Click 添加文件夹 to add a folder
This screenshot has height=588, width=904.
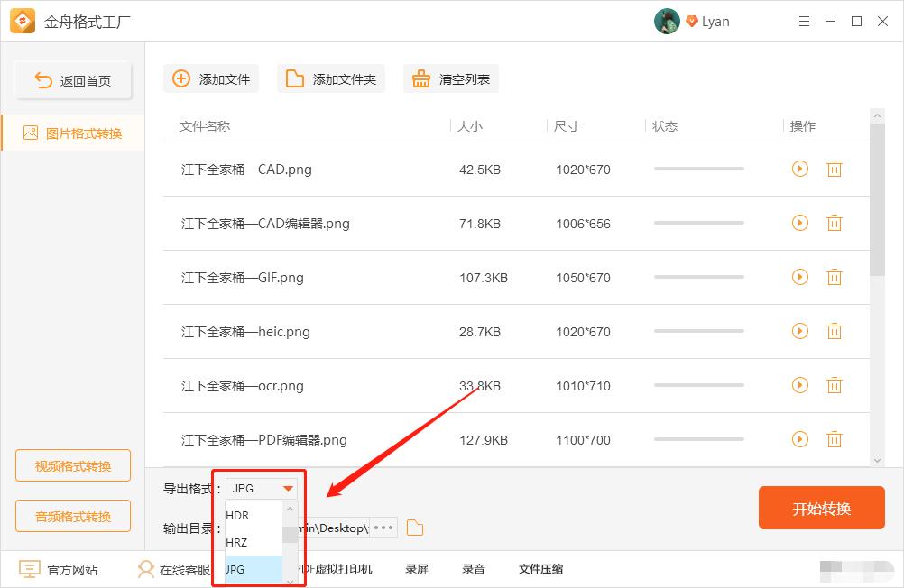click(331, 79)
